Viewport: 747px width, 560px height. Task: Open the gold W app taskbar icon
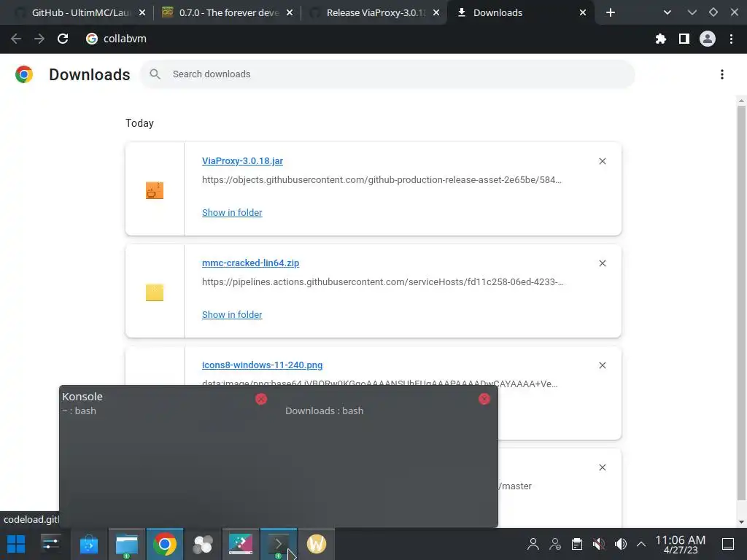(317, 544)
